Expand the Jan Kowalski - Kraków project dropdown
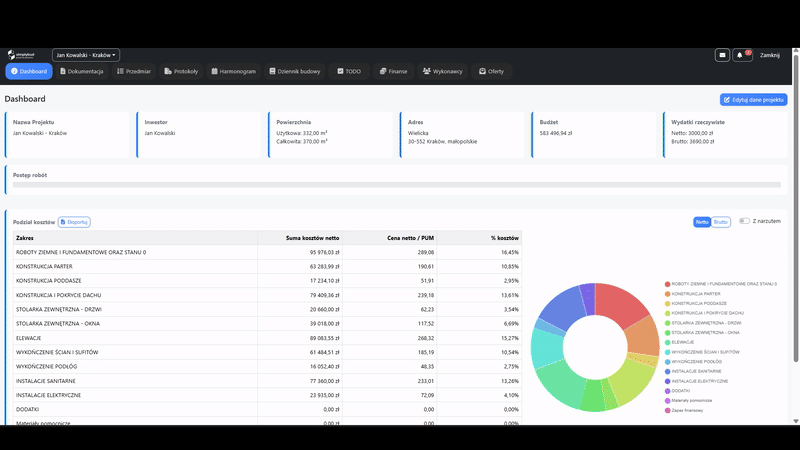The height and width of the screenshot is (450, 800). [86, 55]
